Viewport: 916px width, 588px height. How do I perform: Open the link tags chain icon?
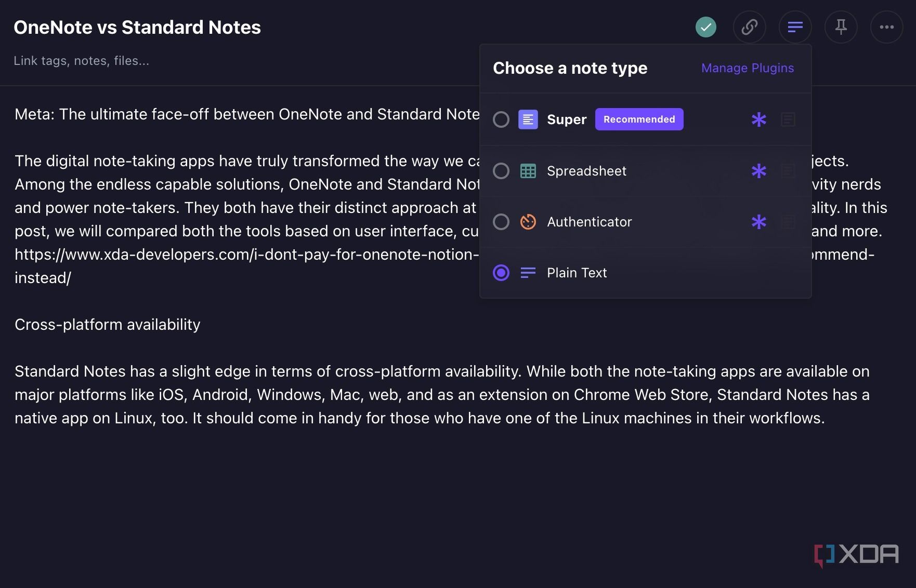coord(749,27)
